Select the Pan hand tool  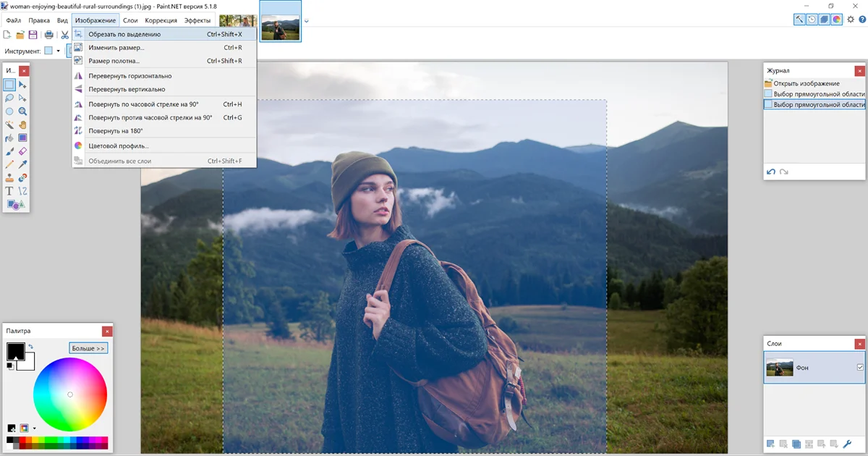pos(22,124)
